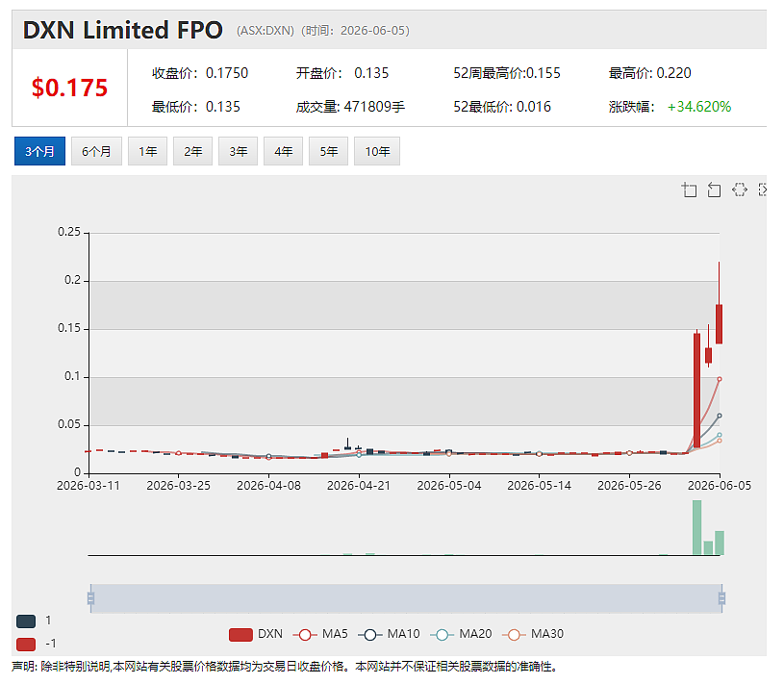Click the red swatch labeled -1
The width and height of the screenshot is (784, 684).
click(x=26, y=644)
